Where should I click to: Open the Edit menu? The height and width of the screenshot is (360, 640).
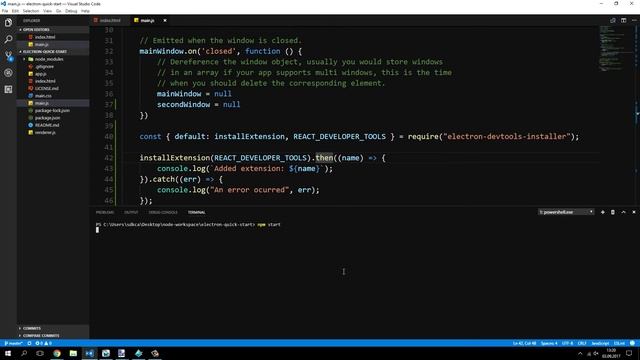coord(16,11)
